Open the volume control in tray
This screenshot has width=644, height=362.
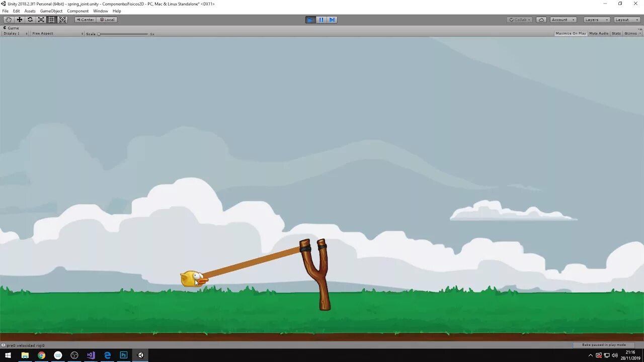[x=615, y=355]
